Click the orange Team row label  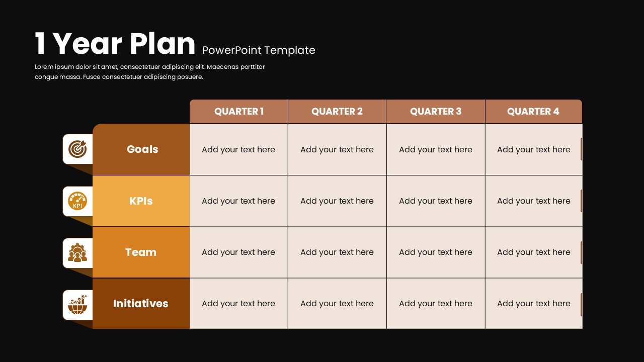141,252
